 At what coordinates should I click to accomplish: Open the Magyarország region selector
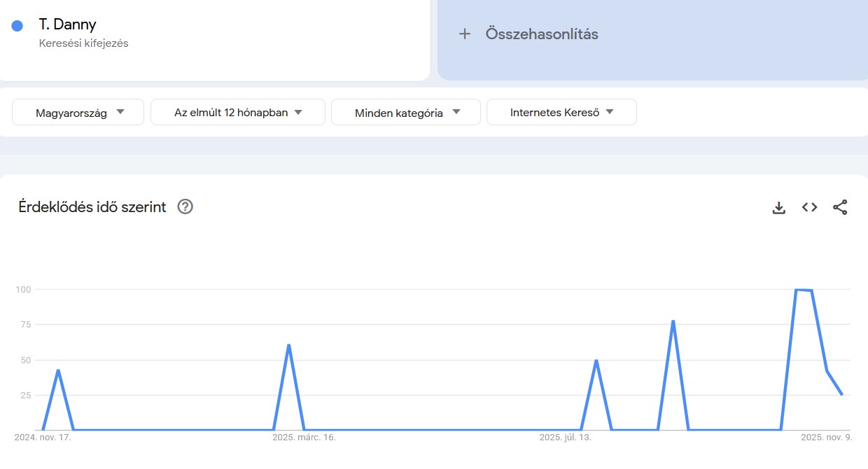pyautogui.click(x=77, y=111)
